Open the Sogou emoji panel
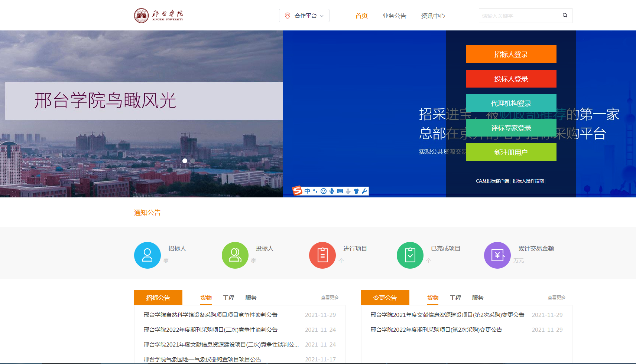The image size is (636, 364). (324, 191)
